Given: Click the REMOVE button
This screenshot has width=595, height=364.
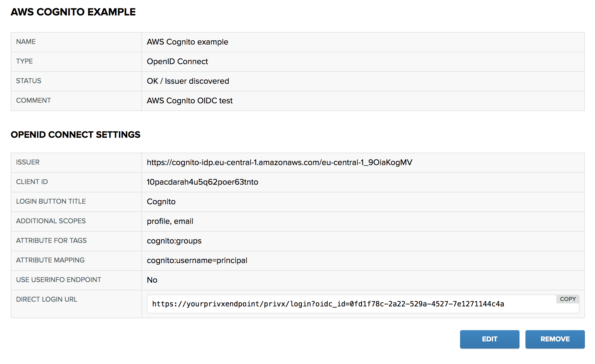Looking at the screenshot, I should [555, 339].
